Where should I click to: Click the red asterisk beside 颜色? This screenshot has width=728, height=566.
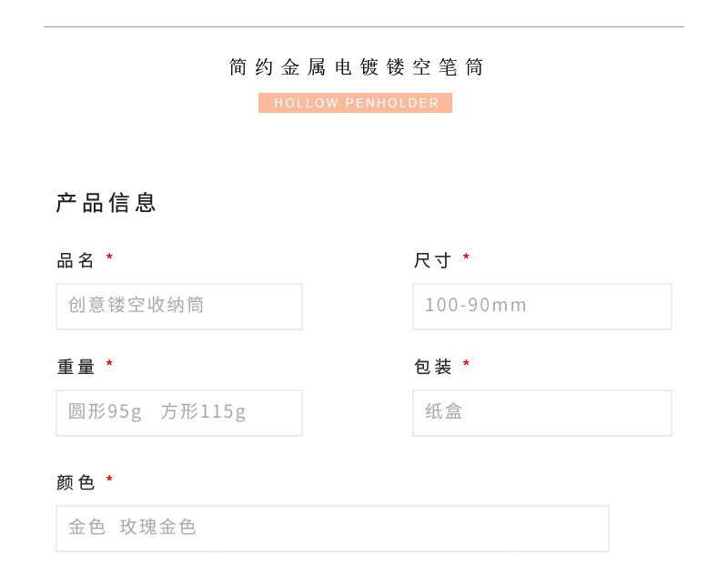(109, 479)
